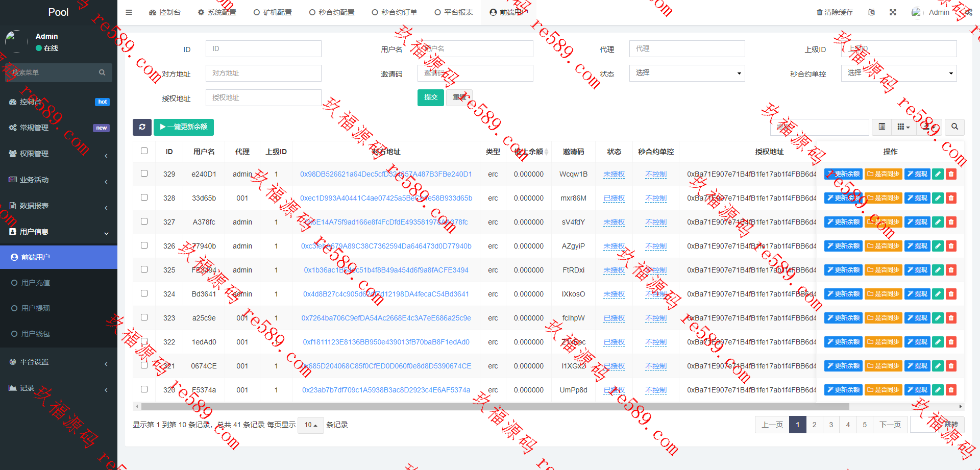Open the 状态 select dropdown
Screen dimensions: 980x470
[687, 73]
